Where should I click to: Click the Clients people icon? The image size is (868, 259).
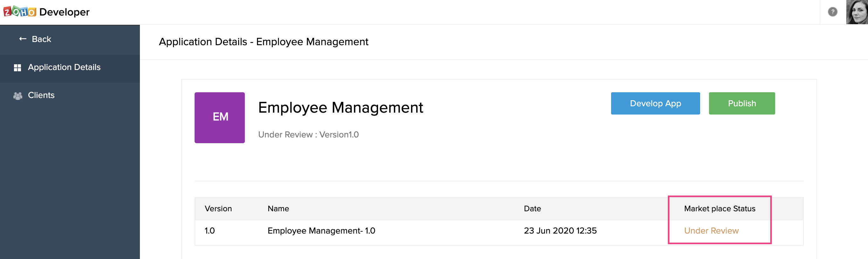17,96
